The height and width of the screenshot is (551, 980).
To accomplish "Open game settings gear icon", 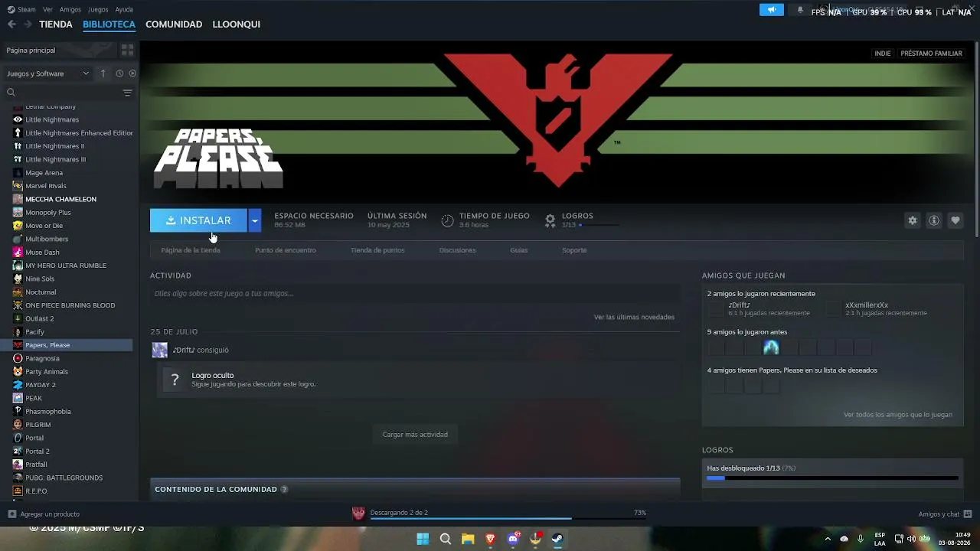I will [x=913, y=220].
